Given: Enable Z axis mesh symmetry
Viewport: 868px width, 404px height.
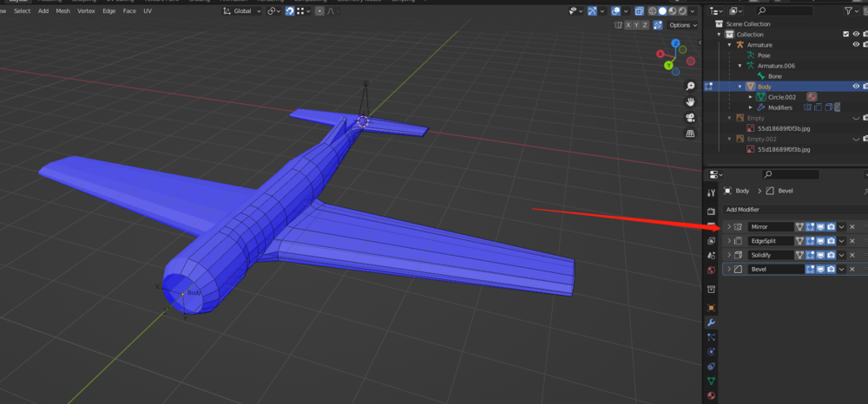Looking at the screenshot, I should coord(645,25).
